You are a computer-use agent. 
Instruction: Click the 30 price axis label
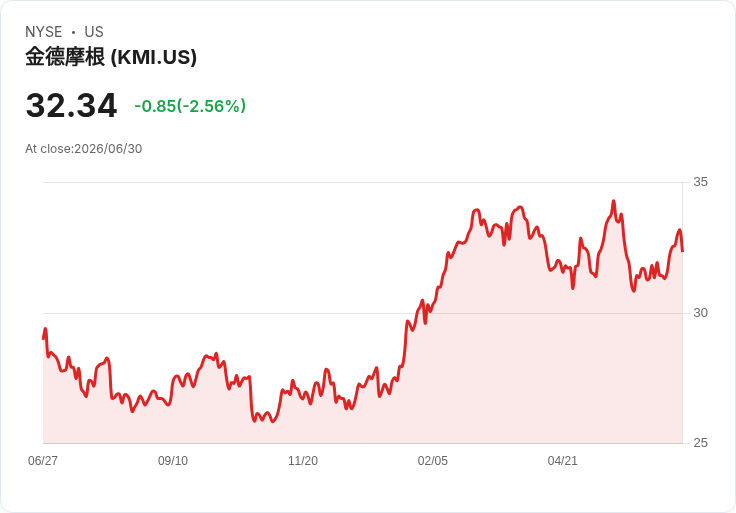[700, 313]
